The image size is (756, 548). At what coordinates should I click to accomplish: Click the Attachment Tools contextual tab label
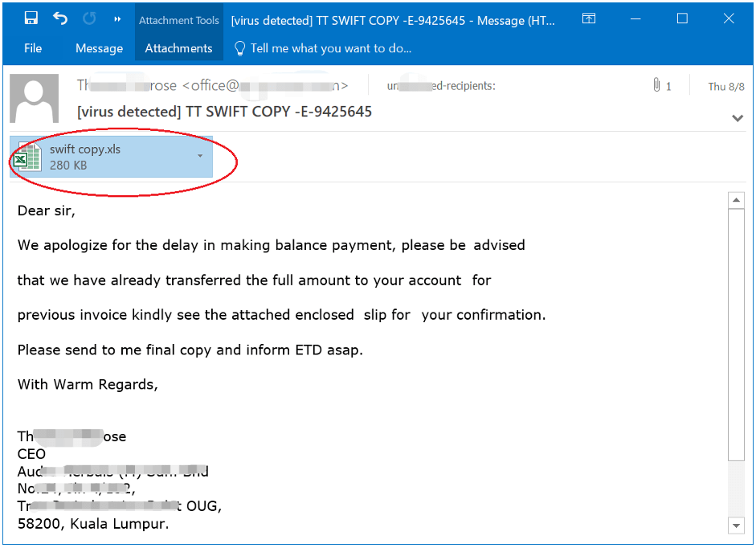178,20
